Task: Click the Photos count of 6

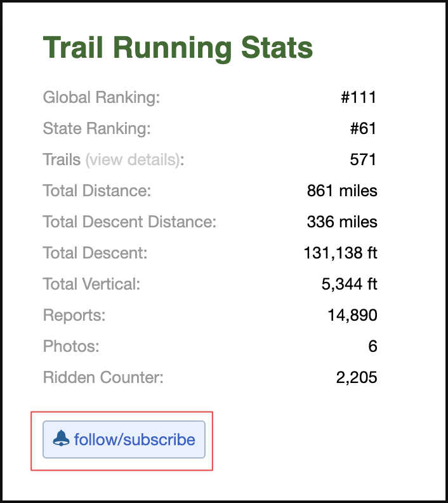Action: pos(372,346)
